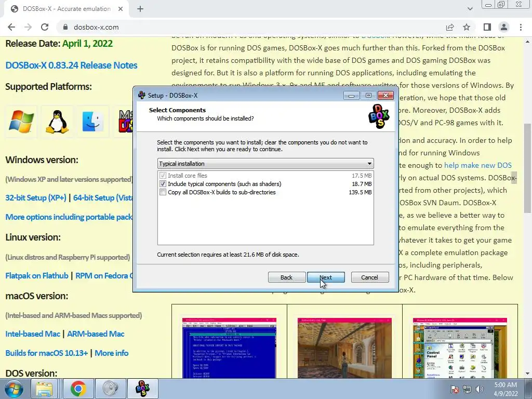Open help make new DOS link
This screenshot has height=399, width=532.
point(478,165)
